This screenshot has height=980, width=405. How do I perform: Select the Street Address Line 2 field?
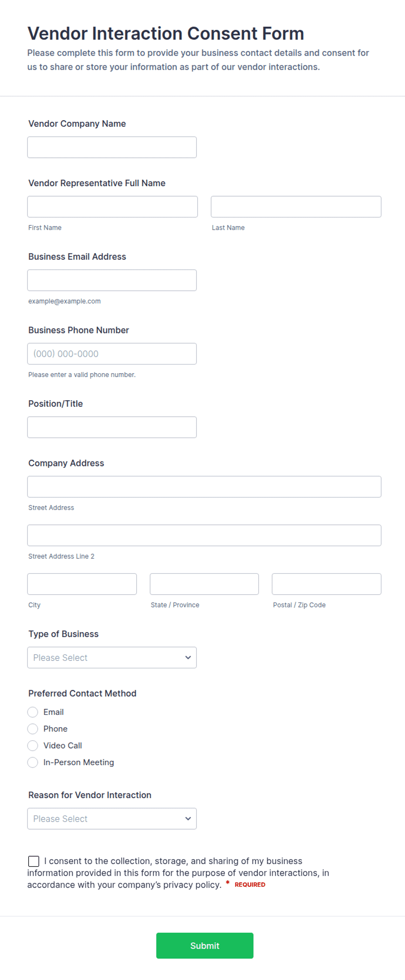(x=204, y=535)
